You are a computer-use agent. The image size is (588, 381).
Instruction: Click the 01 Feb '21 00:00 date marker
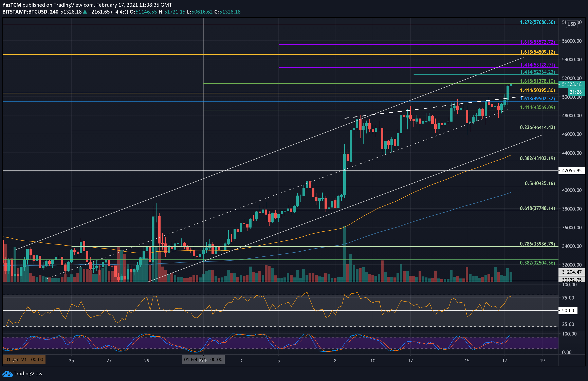203,360
